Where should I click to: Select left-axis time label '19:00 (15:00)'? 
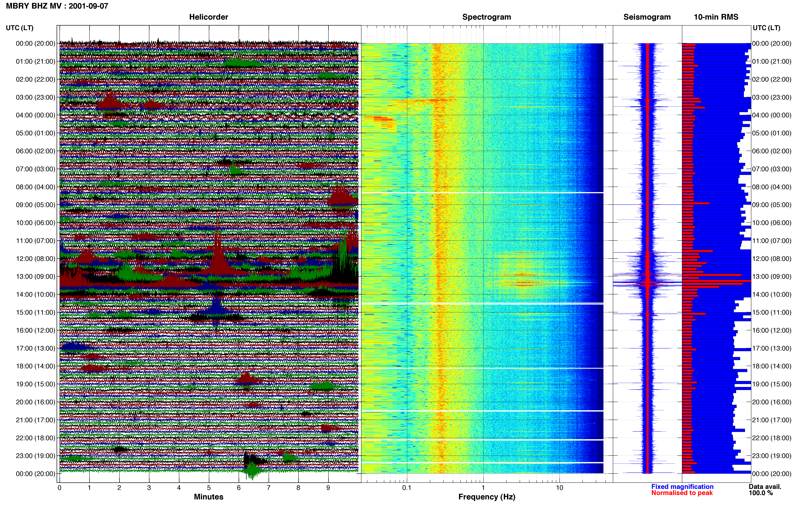[x=36, y=384]
